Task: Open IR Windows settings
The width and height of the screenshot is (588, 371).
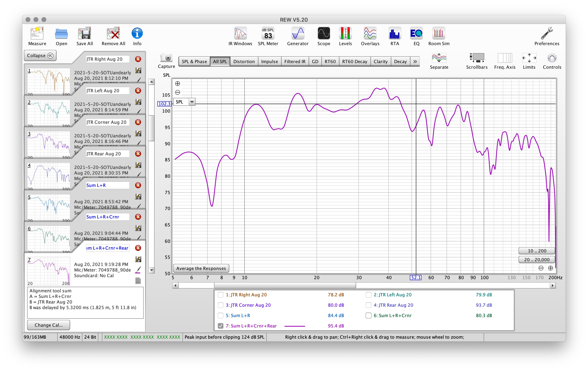Action: 240,36
